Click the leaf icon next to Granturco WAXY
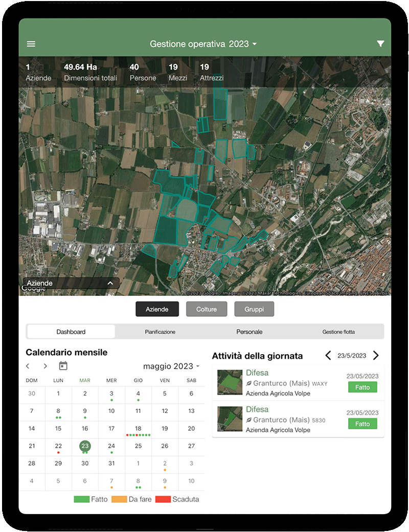Viewport: 409px width, 532px height. point(249,383)
